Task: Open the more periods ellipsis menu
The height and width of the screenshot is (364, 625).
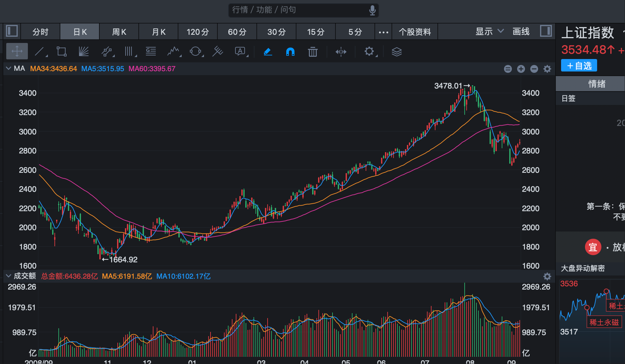Action: tap(383, 32)
